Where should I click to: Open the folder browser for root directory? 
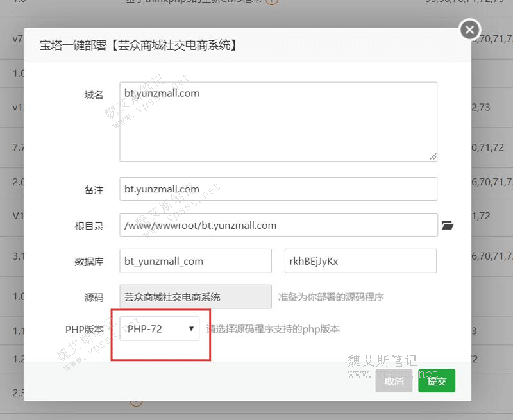448,225
